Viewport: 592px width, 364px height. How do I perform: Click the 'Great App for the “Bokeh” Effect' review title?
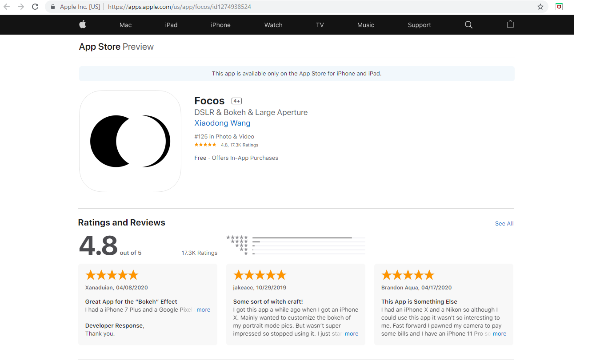(x=131, y=301)
